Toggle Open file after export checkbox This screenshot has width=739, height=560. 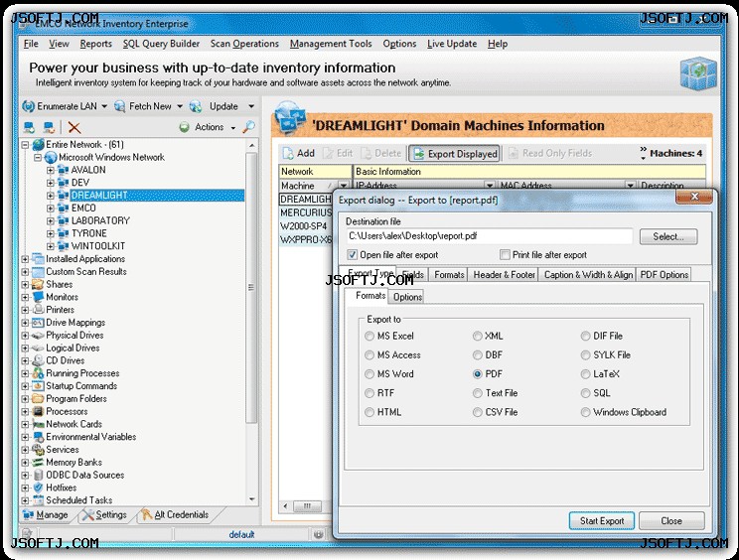pyautogui.click(x=352, y=255)
